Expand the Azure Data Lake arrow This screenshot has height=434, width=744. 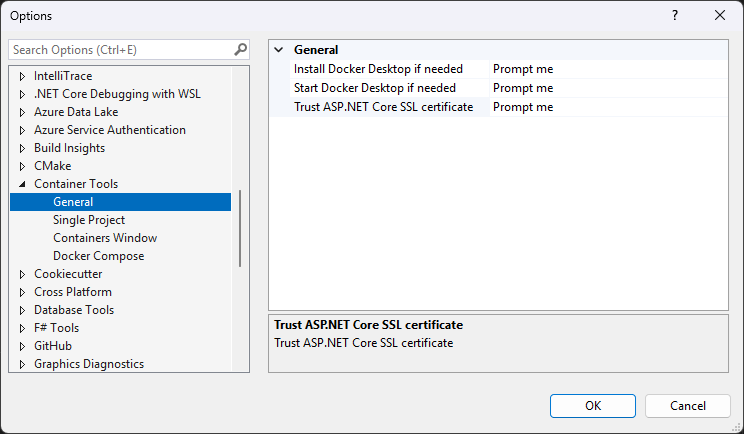pyautogui.click(x=22, y=112)
